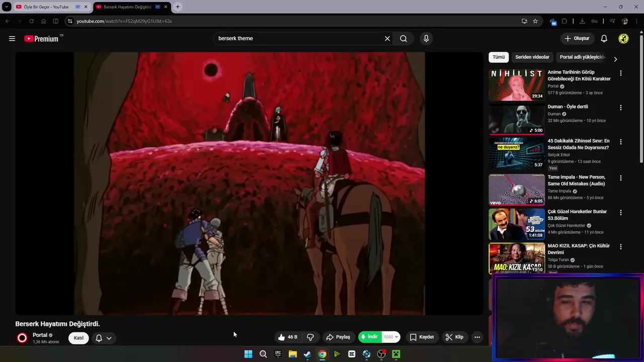Viewport: 644px width, 362px height.
Task: Open more actions three-dot button under video
Action: click(477, 337)
